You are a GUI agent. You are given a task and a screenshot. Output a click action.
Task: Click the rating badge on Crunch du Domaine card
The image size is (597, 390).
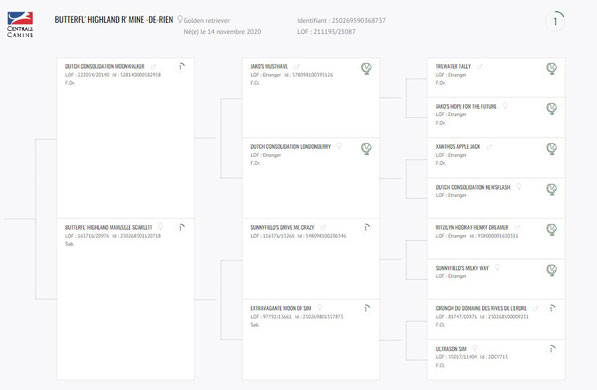(552, 308)
